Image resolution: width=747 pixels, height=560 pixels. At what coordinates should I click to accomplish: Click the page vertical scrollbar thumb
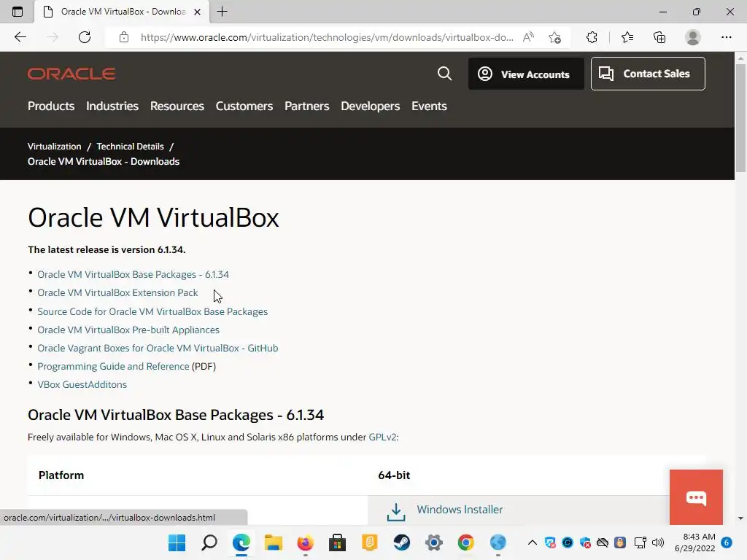740,117
